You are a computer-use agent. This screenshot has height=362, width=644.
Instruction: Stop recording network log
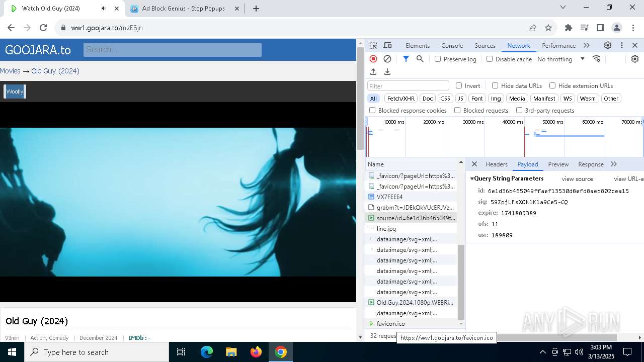373,59
